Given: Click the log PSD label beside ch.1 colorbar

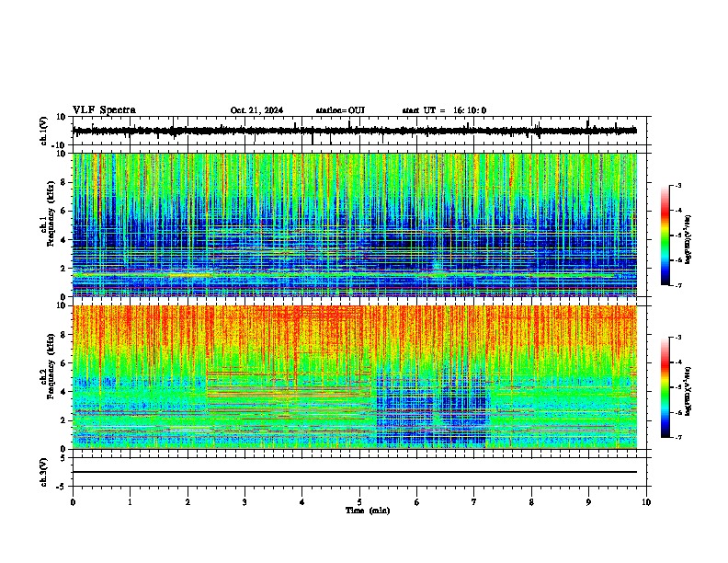Looking at the screenshot, I should [x=688, y=239].
